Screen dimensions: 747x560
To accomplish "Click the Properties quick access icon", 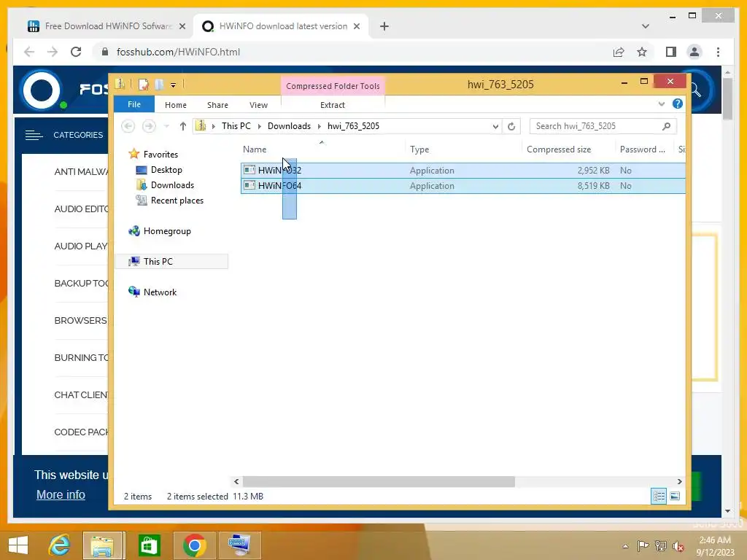I will (144, 85).
